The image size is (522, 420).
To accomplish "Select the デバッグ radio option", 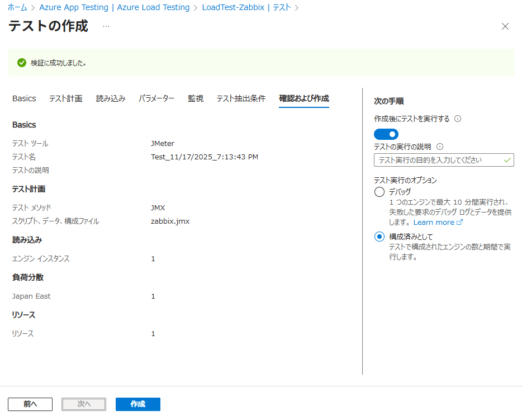I will coord(379,192).
